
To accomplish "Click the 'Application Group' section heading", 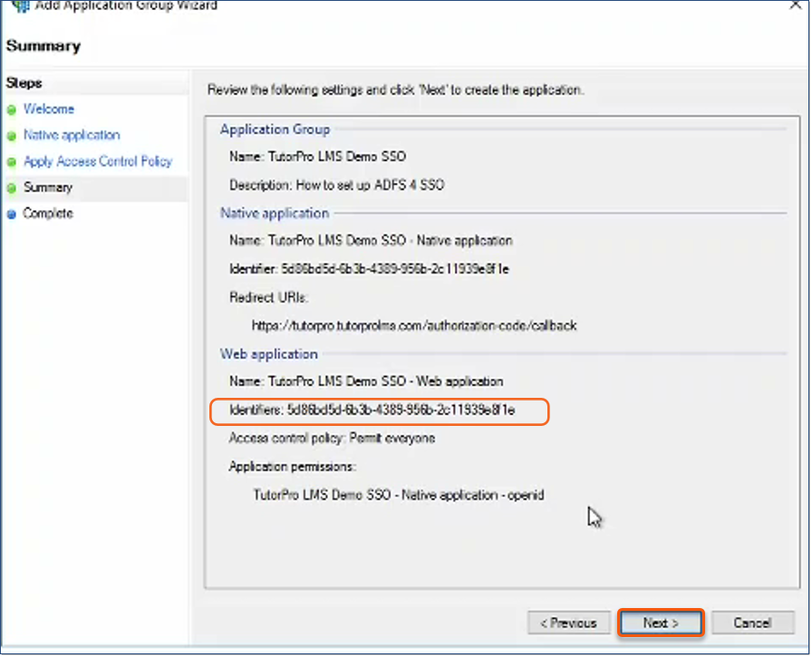I will (275, 130).
